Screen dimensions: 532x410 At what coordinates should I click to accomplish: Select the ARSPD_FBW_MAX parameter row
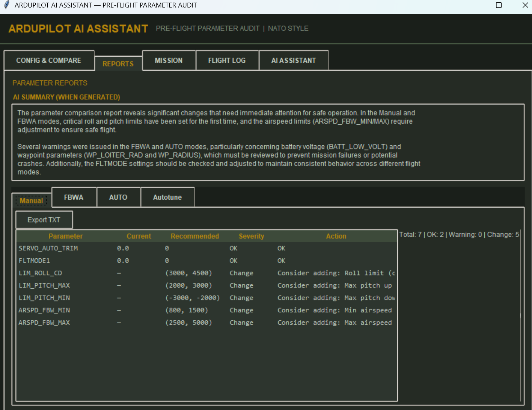[x=206, y=323]
